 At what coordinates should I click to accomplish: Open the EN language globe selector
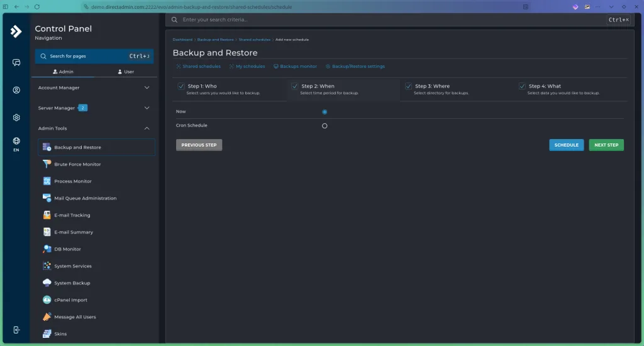coord(16,144)
